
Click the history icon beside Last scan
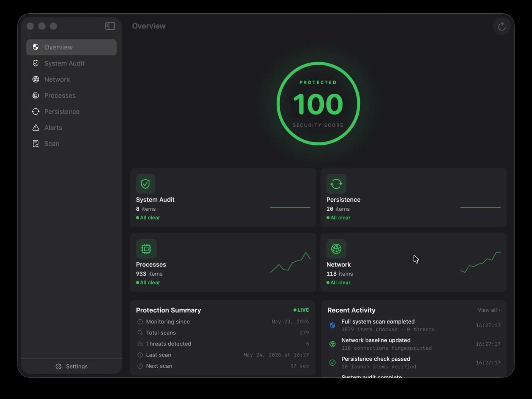140,355
